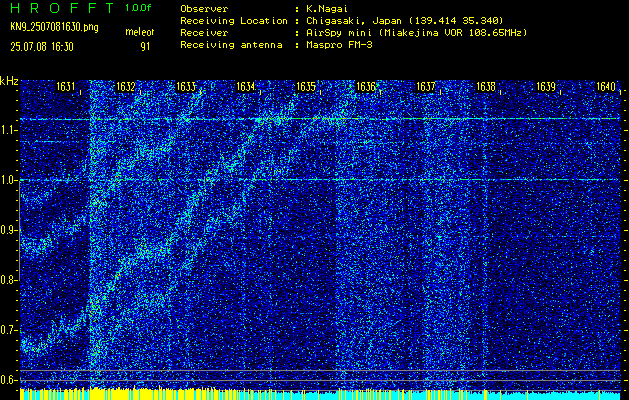Click the 1640 time marker
Viewport: 629px width, 400px height.
pos(606,86)
